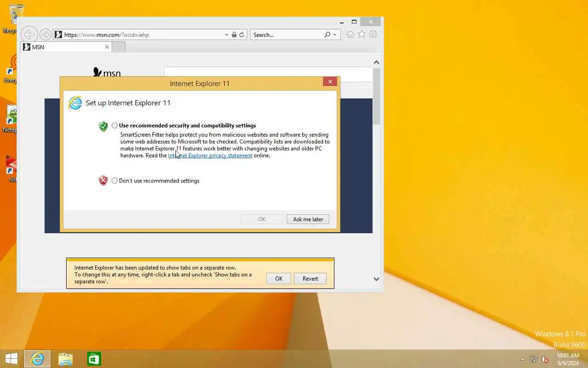Click the network tray icon

[x=534, y=359]
